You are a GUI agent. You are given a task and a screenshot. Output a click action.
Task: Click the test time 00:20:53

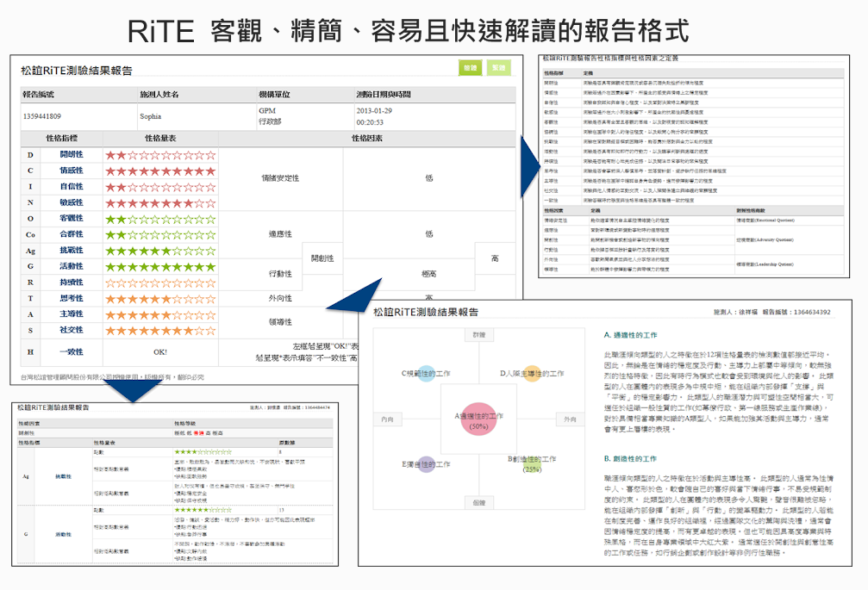click(371, 122)
